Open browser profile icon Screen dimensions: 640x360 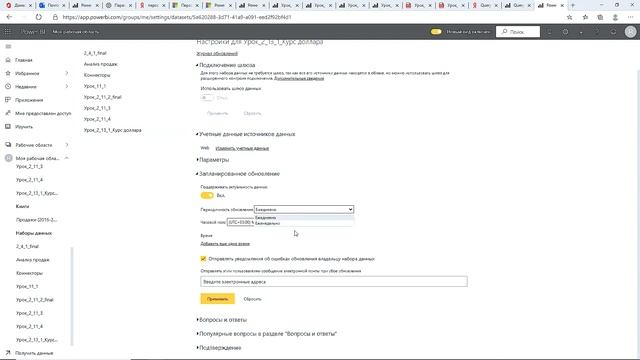(x=615, y=17)
